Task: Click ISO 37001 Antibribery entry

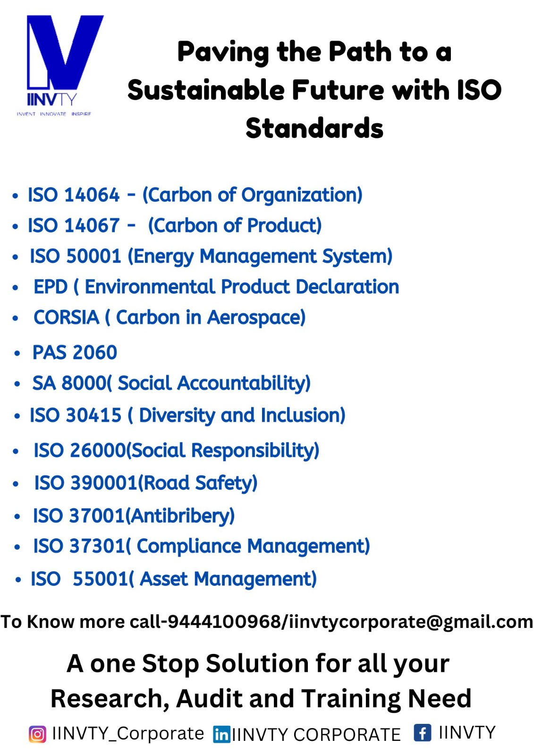Action: tap(134, 515)
